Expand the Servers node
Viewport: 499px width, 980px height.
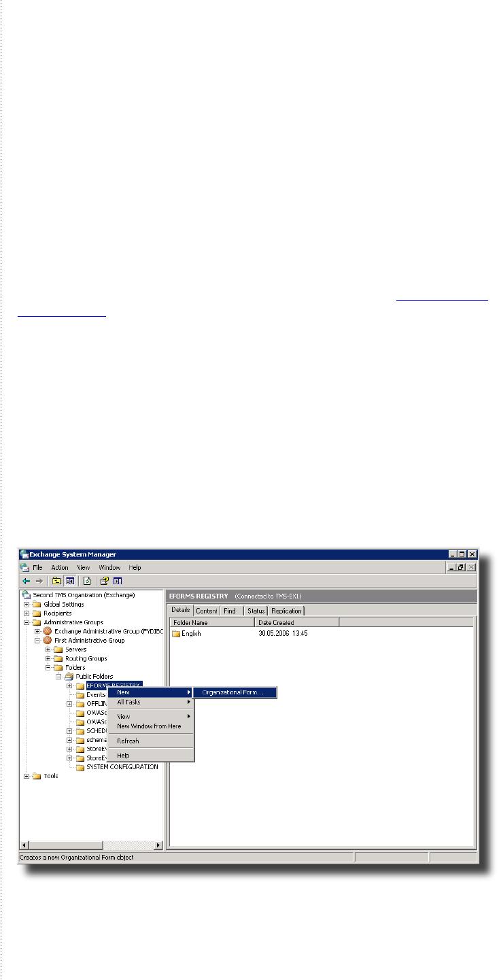click(48, 649)
